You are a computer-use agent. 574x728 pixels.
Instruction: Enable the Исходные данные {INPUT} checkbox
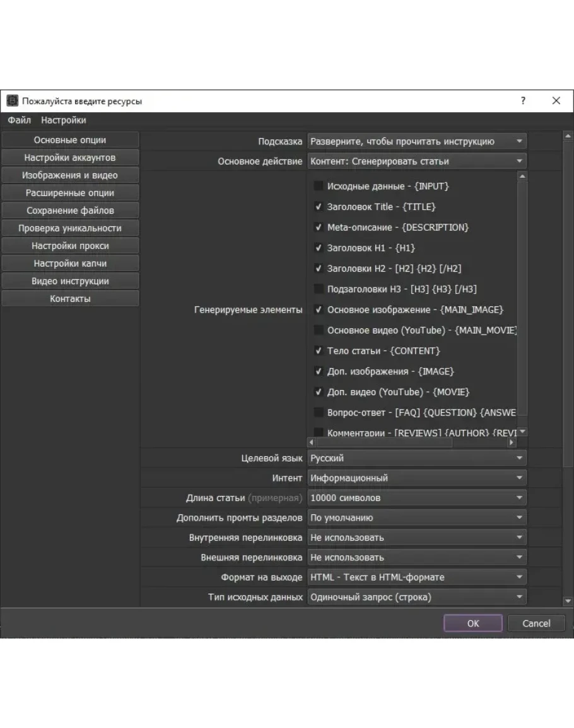pyautogui.click(x=319, y=187)
